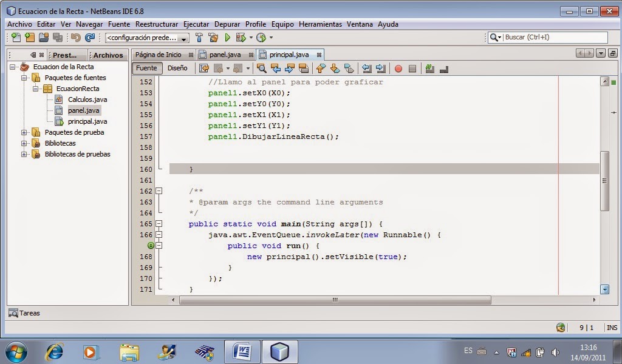Toggle bookmark with editor toolbar icon
Screen dimensions: 622x364
(x=349, y=69)
